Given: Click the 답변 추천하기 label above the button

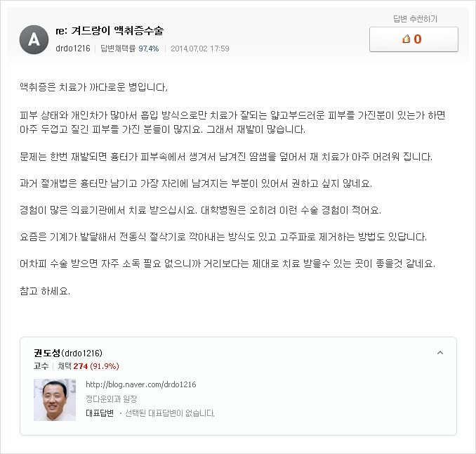Looking at the screenshot, I should pyautogui.click(x=415, y=19).
